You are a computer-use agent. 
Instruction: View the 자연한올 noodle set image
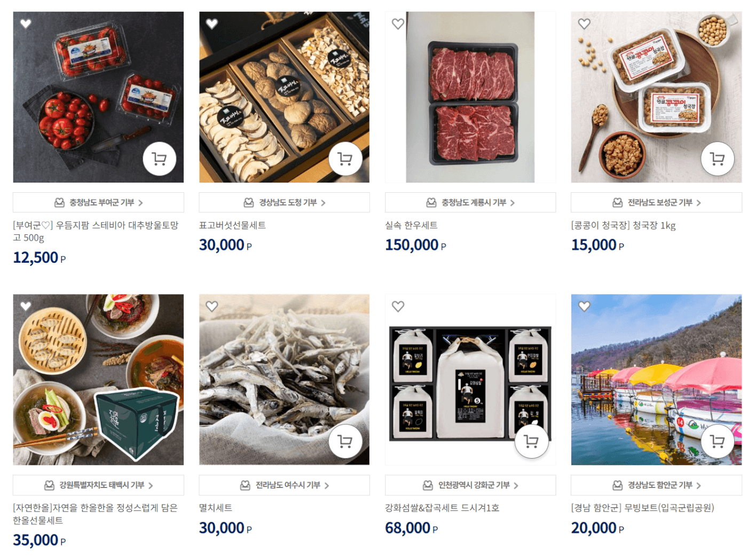click(98, 380)
